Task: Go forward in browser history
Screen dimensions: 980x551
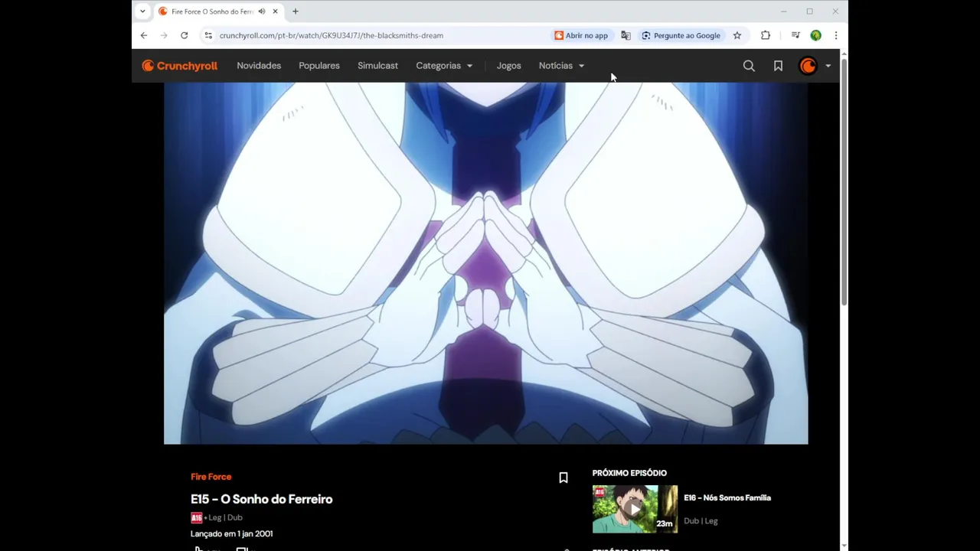Action: (164, 35)
